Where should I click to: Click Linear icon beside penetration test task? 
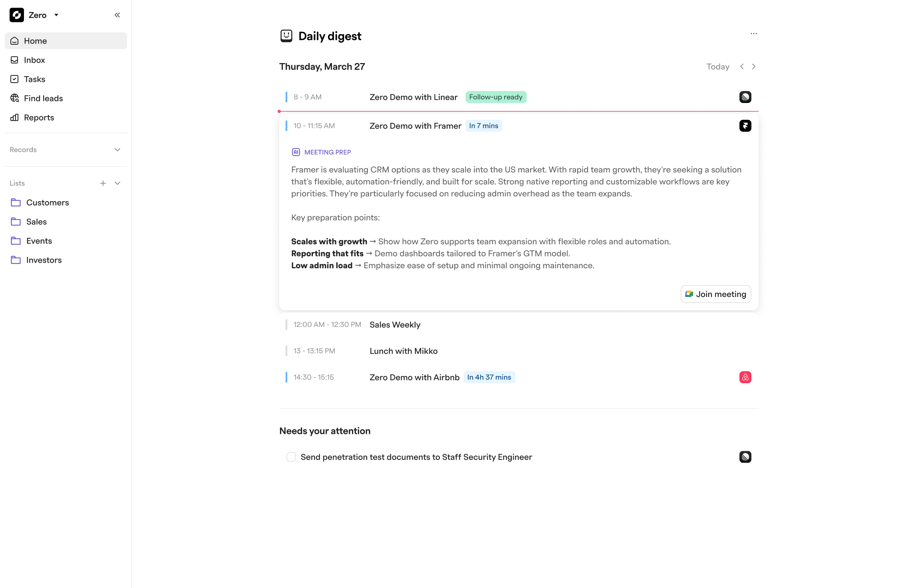[745, 457]
